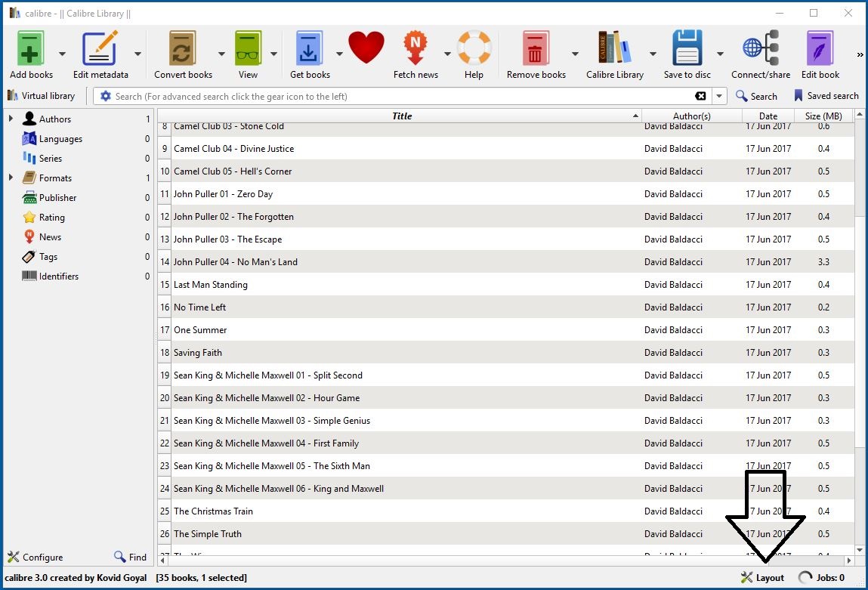Click the Search button

coord(756,96)
